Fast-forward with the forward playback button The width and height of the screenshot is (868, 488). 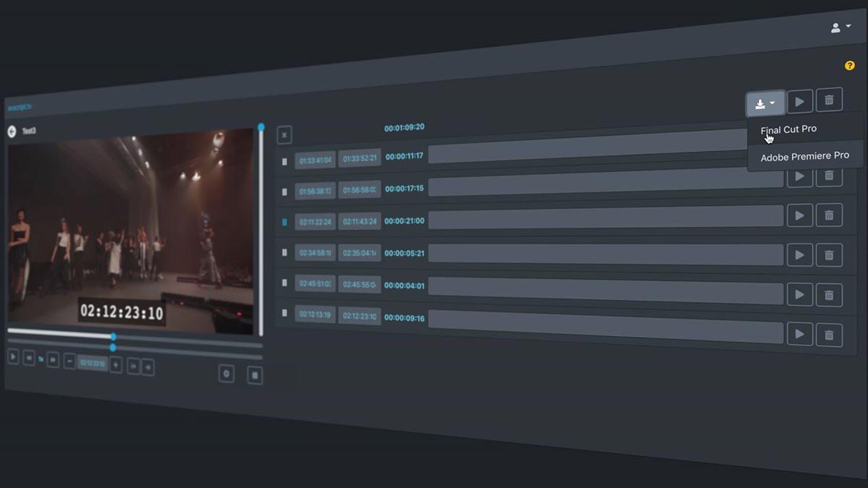pyautogui.click(x=53, y=359)
